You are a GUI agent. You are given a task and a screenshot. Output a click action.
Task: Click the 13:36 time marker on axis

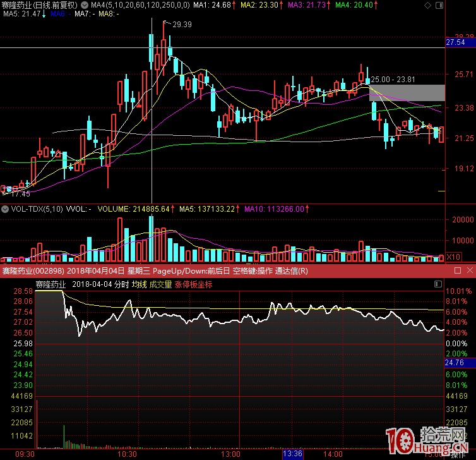pyautogui.click(x=292, y=454)
